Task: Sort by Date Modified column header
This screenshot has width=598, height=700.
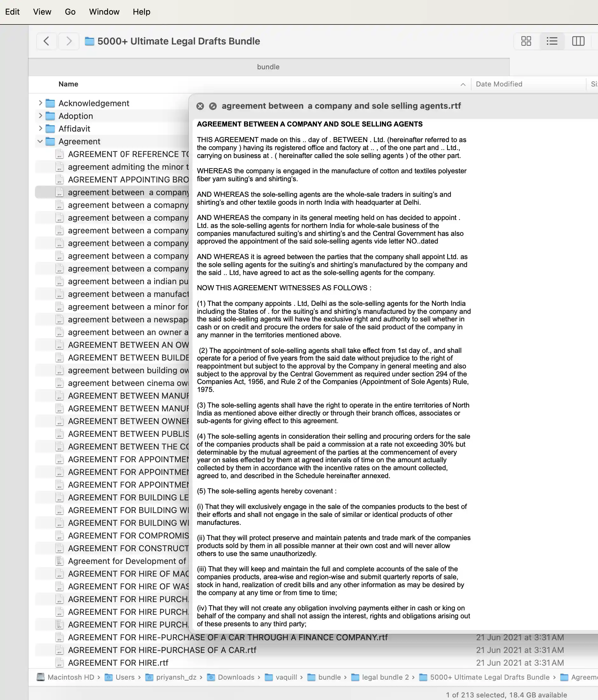Action: coord(499,84)
